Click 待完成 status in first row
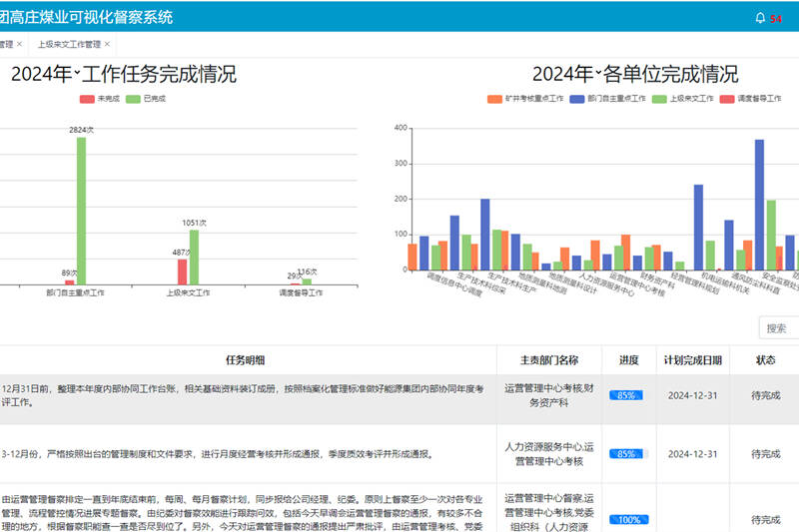This screenshot has width=799, height=532. click(x=765, y=395)
